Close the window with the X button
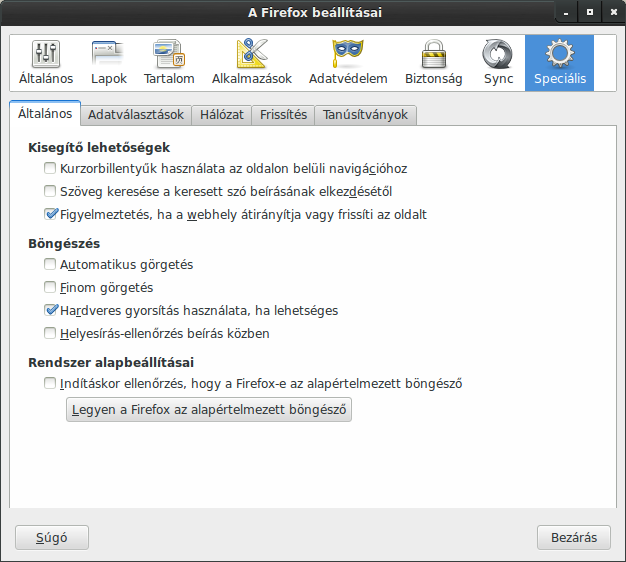This screenshot has height=562, width=626. click(614, 13)
